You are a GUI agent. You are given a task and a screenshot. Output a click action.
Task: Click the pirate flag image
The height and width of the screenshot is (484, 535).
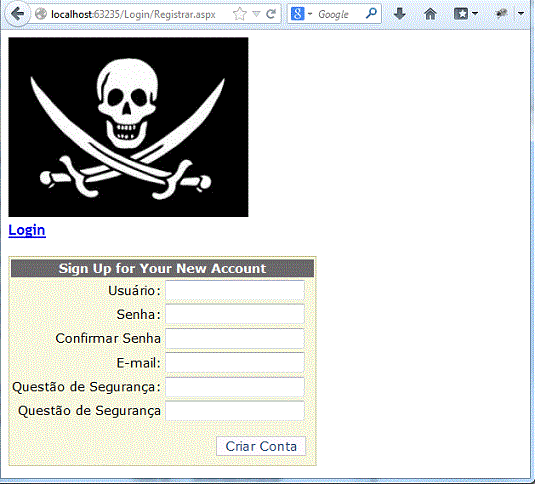128,127
